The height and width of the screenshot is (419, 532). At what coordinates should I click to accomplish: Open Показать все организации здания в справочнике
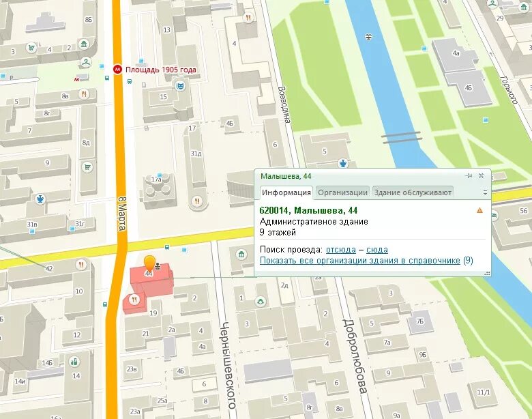tap(359, 261)
